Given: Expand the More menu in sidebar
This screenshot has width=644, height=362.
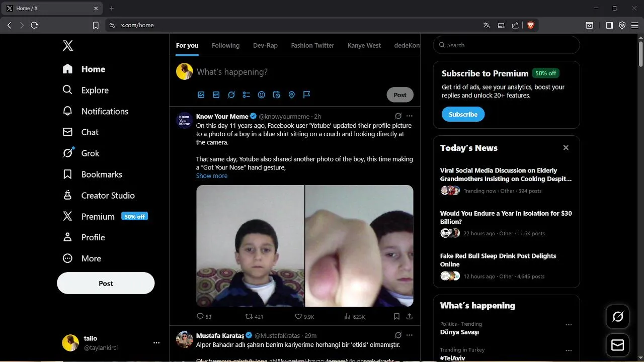Looking at the screenshot, I should tap(82, 258).
